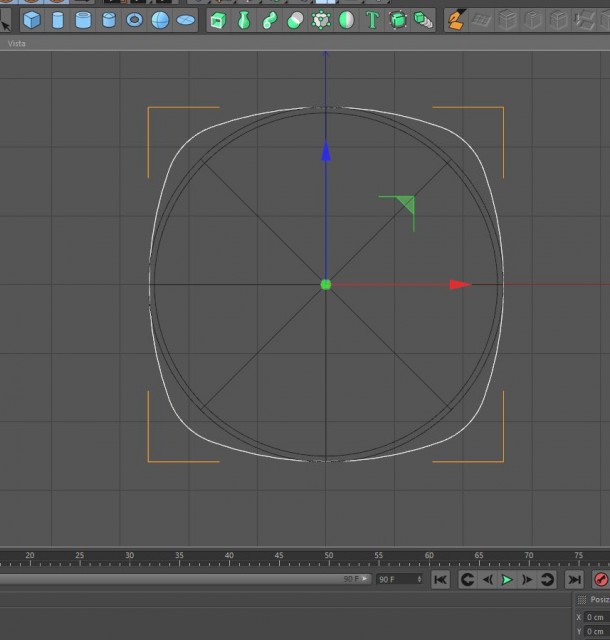Select the orange pen drawing tool
610x640 pixels.
pos(456,20)
